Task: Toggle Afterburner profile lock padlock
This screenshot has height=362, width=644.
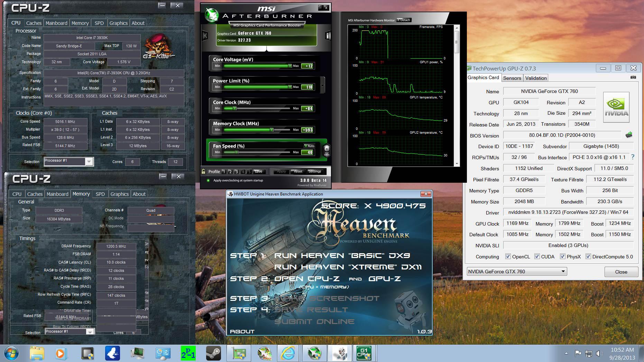Action: (203, 171)
